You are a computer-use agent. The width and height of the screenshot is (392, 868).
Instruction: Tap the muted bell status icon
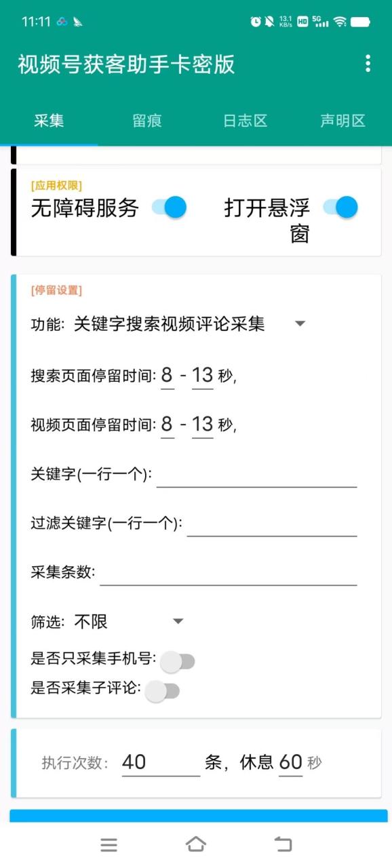pos(269,22)
